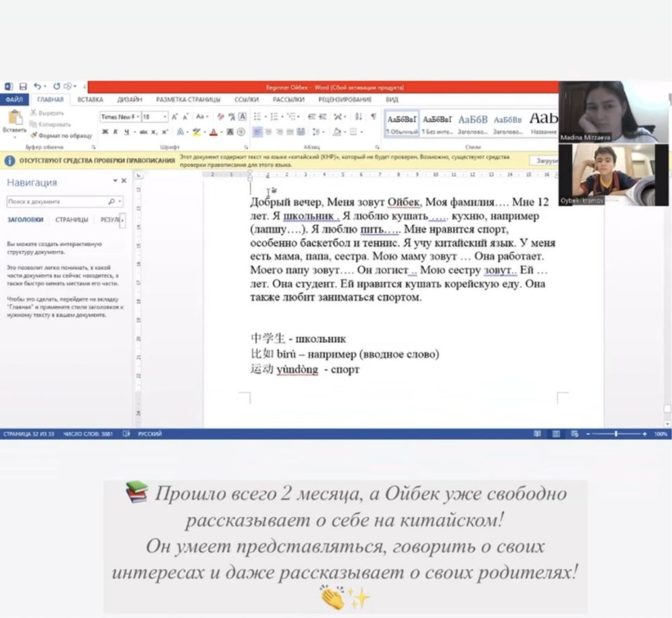Copy selection with Копировать
The image size is (672, 618).
[x=50, y=124]
